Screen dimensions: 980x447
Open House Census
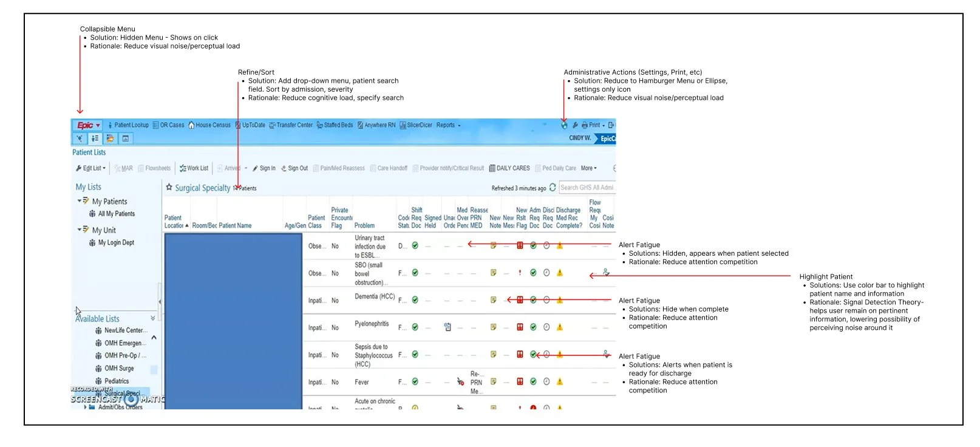click(x=209, y=125)
